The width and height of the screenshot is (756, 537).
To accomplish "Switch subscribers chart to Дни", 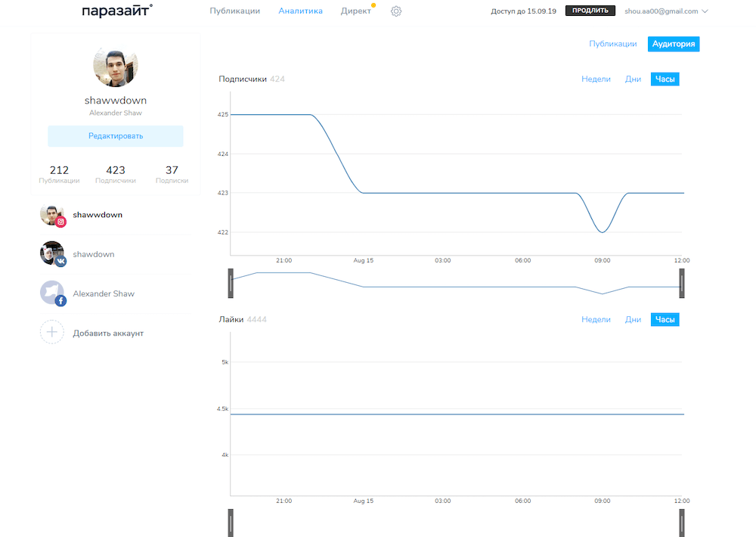I will pyautogui.click(x=633, y=79).
